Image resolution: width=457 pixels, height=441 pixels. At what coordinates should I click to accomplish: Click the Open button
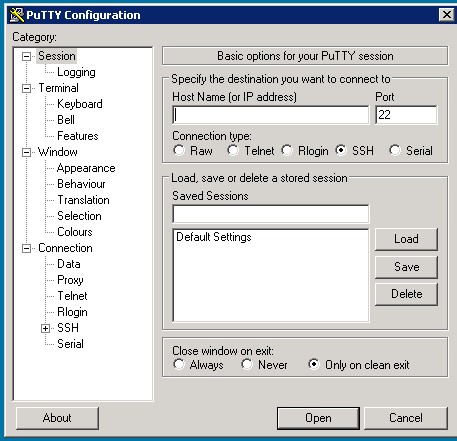[x=318, y=418]
